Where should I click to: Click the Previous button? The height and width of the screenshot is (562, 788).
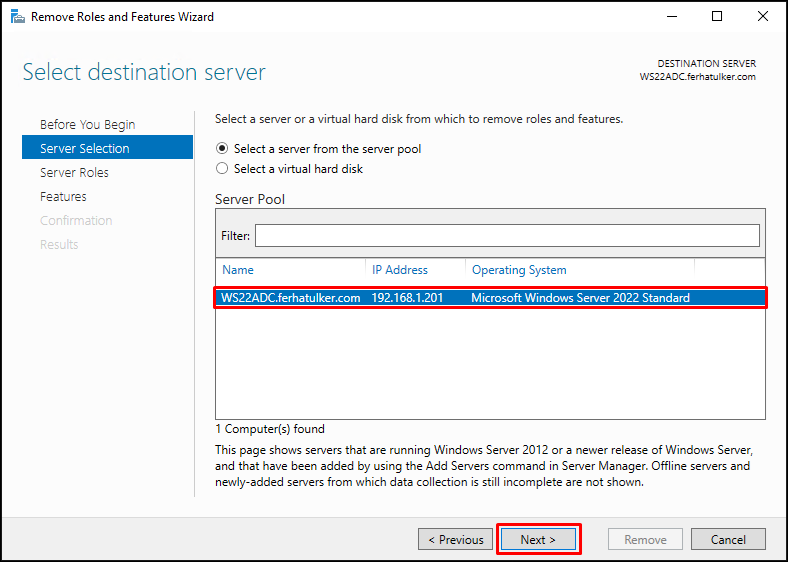click(x=455, y=539)
